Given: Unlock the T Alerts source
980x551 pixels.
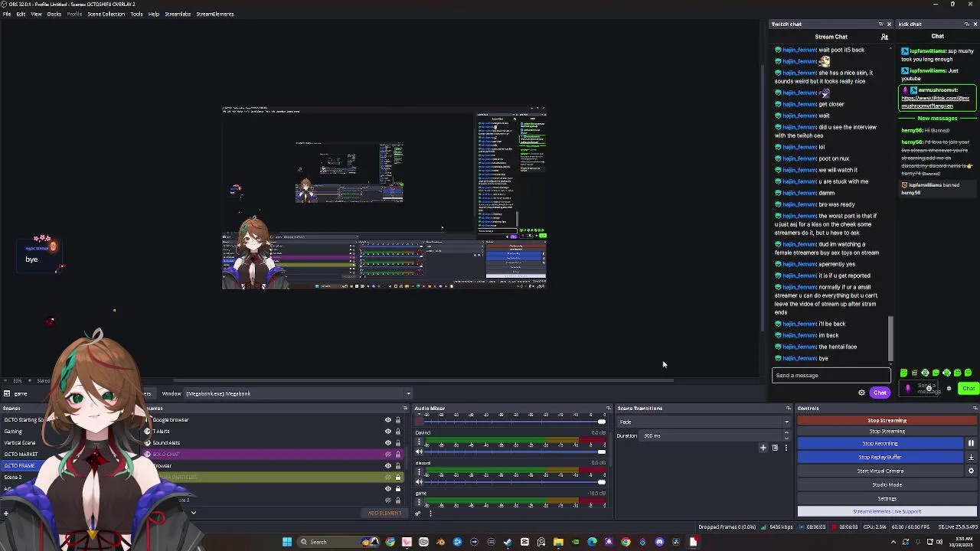Looking at the screenshot, I should coord(397,432).
